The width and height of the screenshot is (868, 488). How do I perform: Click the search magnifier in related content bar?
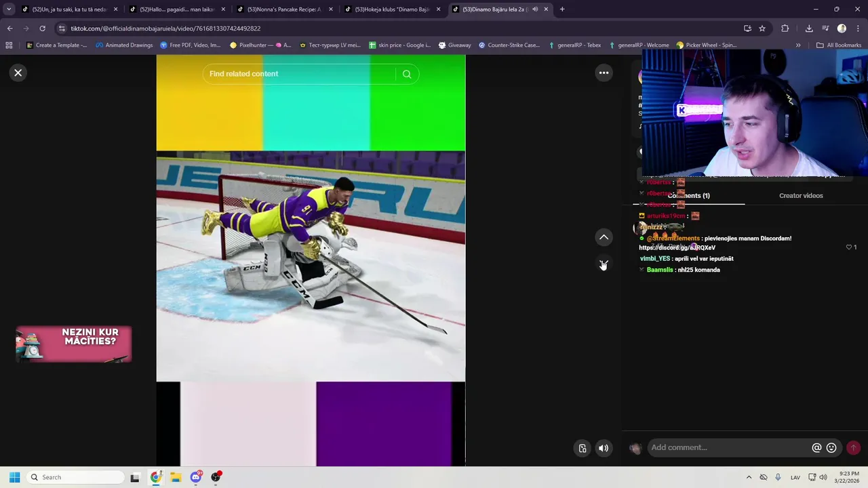click(407, 74)
